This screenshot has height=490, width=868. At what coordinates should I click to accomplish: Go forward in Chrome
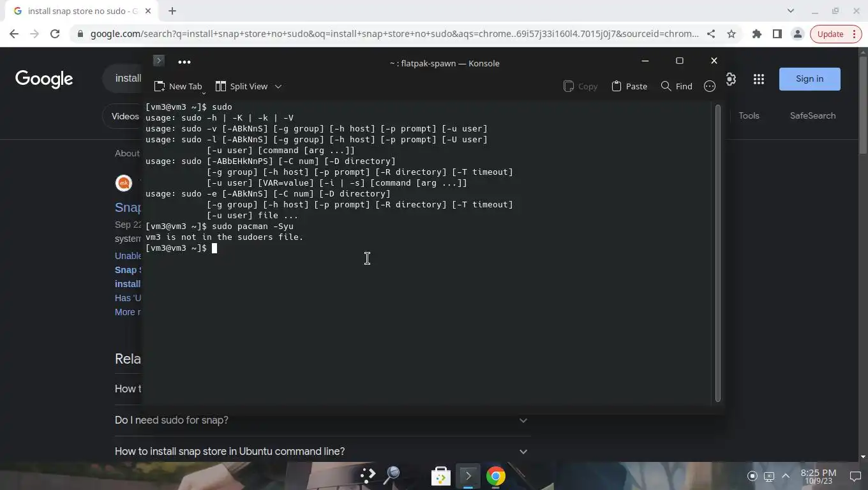[34, 34]
